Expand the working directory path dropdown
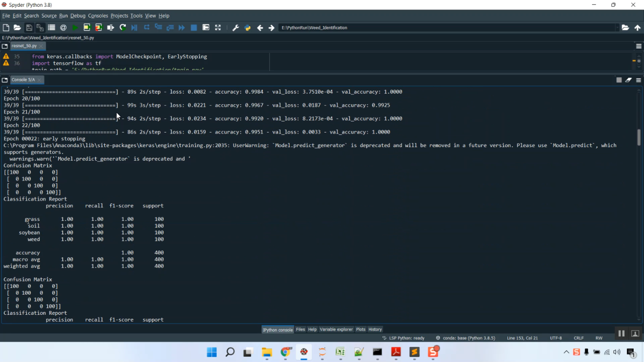The height and width of the screenshot is (362, 644). [x=617, y=27]
